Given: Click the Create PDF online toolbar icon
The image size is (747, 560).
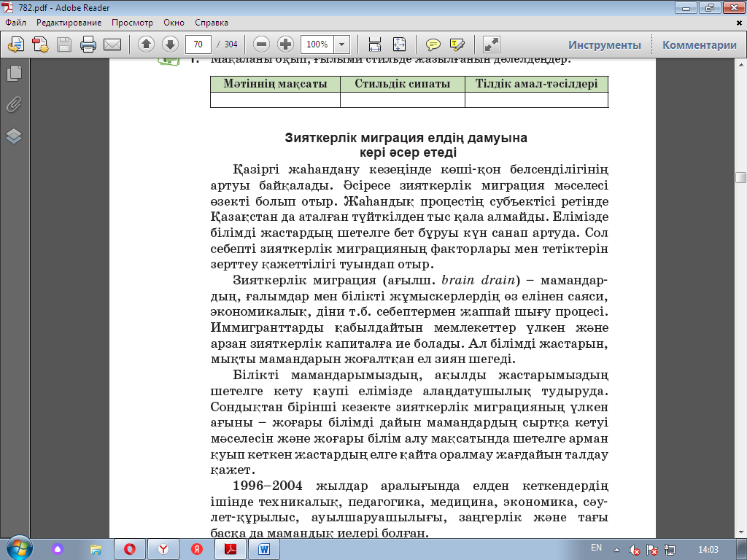Looking at the screenshot, I should coord(16,44).
